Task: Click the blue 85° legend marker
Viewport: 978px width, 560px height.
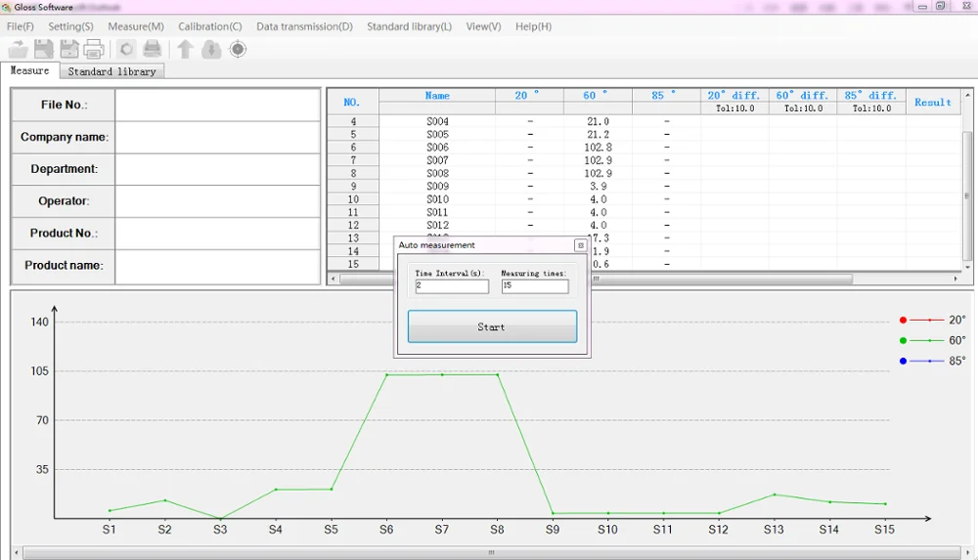Action: 903,361
